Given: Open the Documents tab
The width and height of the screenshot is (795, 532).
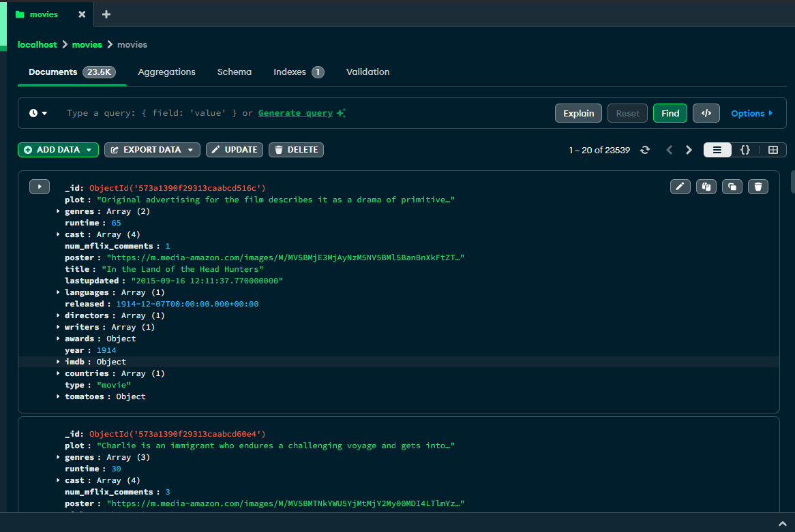Looking at the screenshot, I should tap(72, 72).
